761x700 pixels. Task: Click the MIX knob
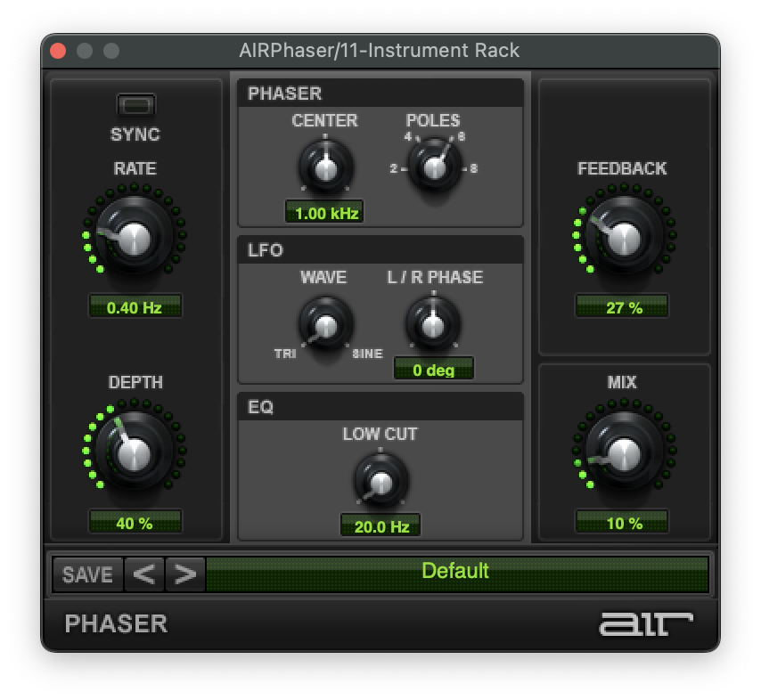[623, 452]
